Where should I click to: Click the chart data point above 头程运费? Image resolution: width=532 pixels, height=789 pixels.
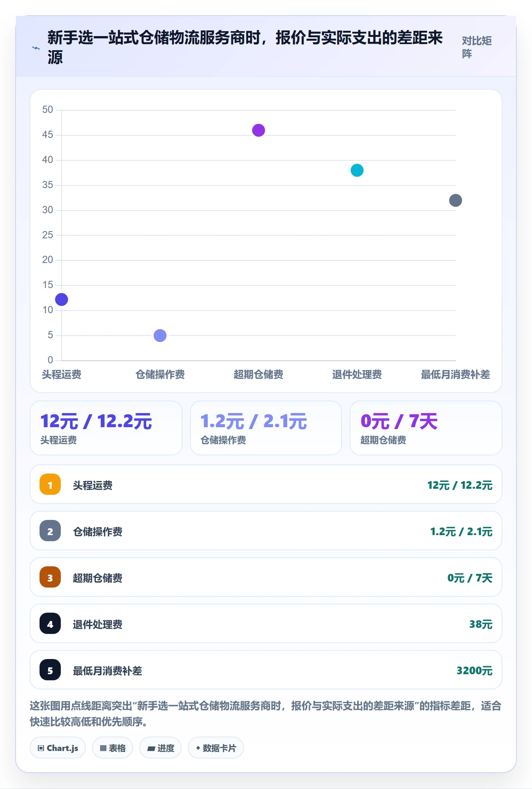(x=62, y=299)
